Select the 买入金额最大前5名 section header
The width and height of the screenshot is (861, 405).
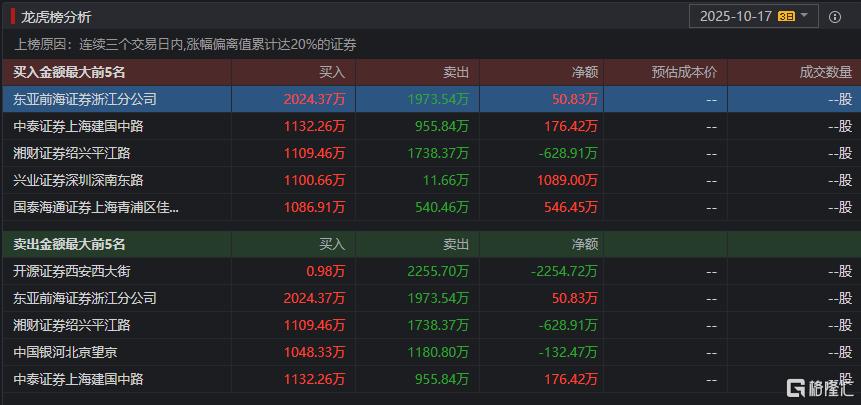(x=69, y=72)
